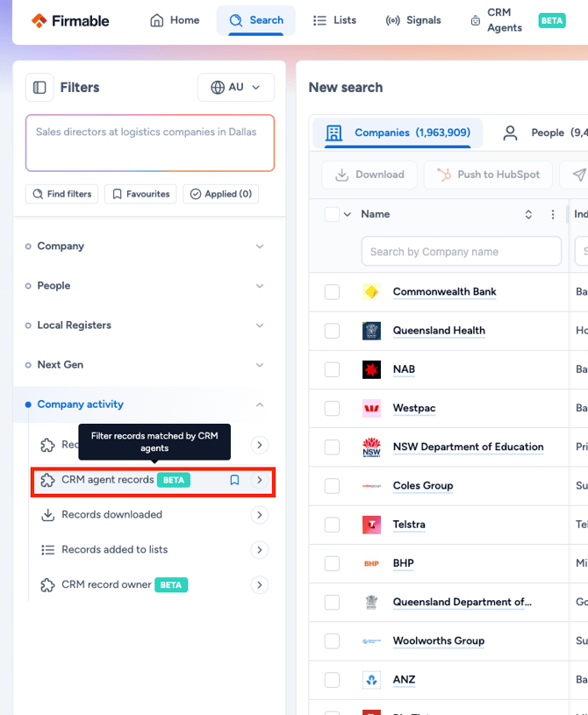
Task: Click the Companies building icon
Action: coord(333,132)
